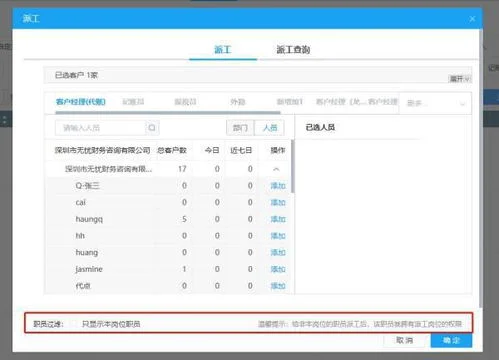Switch to the 派工 tab
This screenshot has width=499, height=360.
(x=223, y=50)
